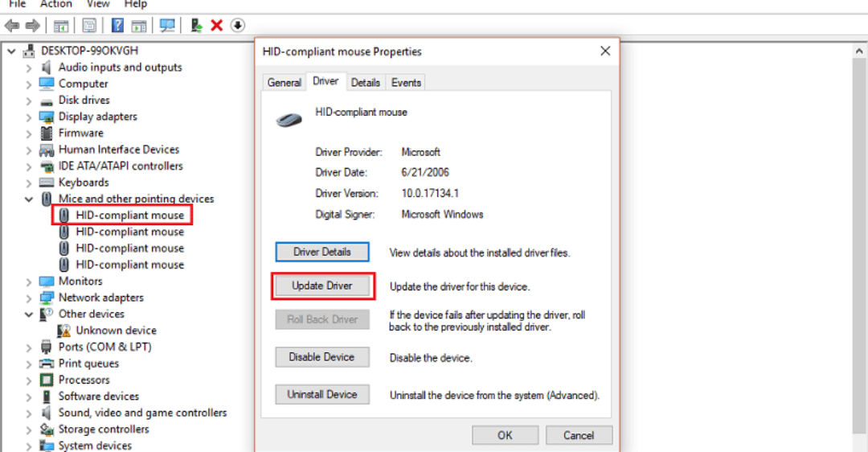This screenshot has width=868, height=452.
Task: Click the Back arrow in the toolbar
Action: click(x=11, y=26)
